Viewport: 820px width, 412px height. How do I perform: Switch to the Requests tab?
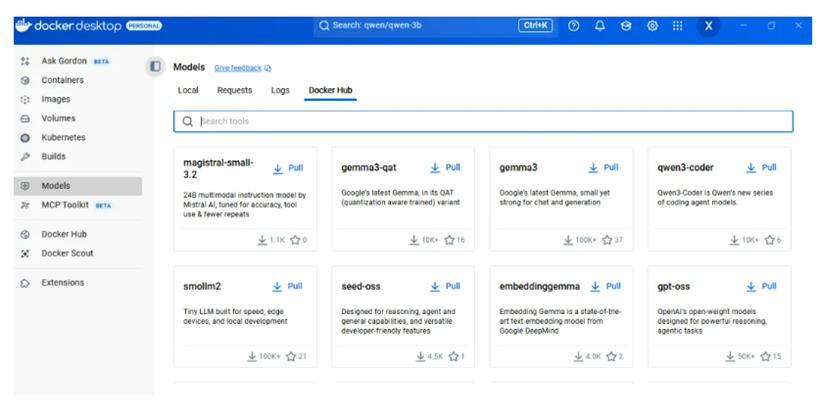(234, 90)
